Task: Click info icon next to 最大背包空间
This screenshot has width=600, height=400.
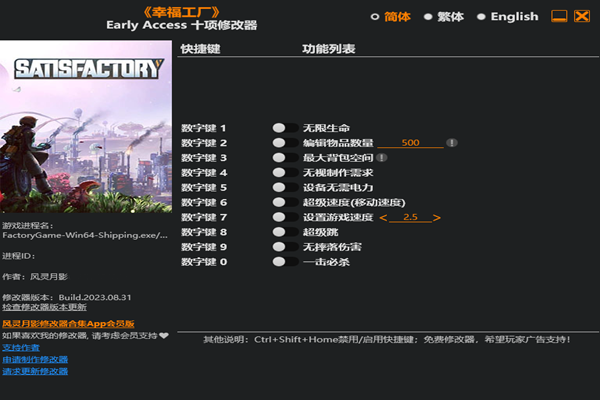Action: 382,158
